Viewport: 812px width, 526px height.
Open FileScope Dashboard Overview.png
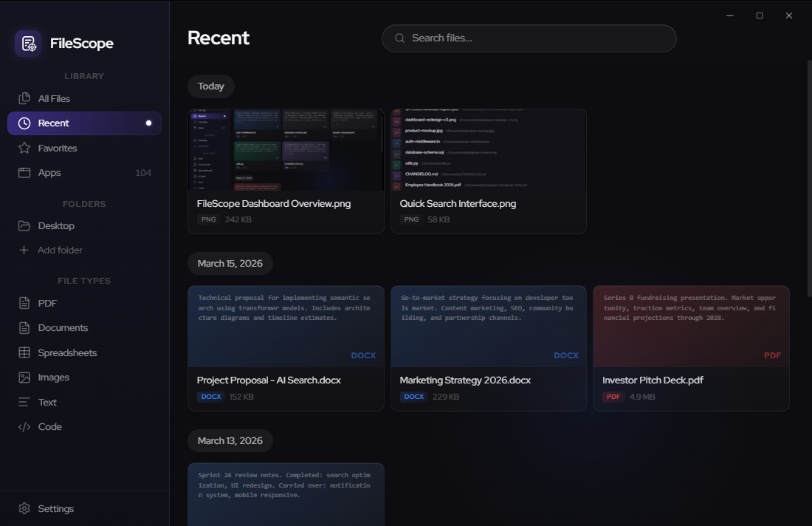click(286, 170)
